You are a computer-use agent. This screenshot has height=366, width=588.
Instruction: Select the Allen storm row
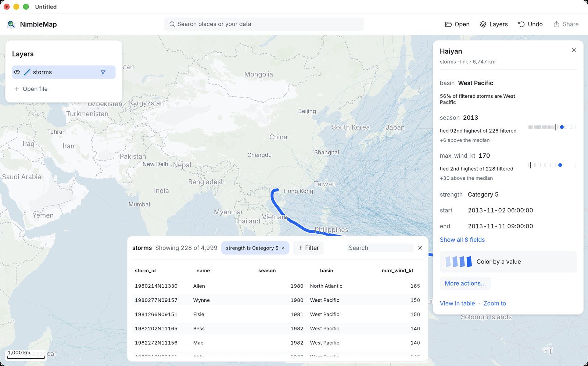(x=277, y=286)
